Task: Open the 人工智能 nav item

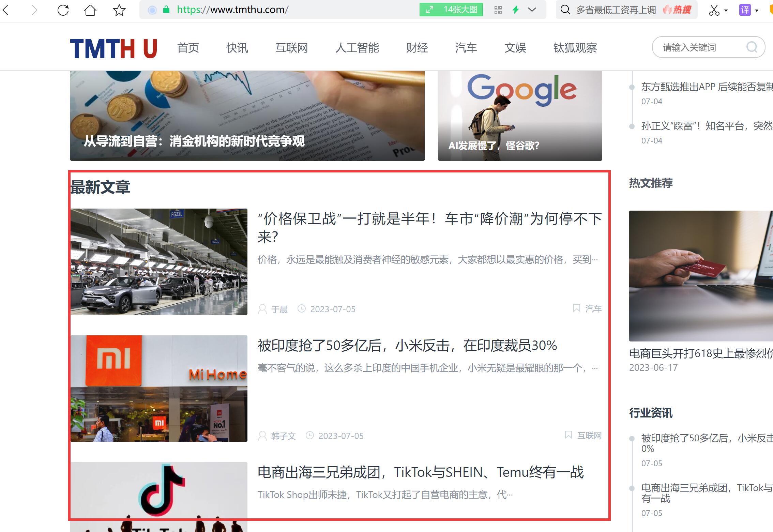Action: tap(357, 48)
